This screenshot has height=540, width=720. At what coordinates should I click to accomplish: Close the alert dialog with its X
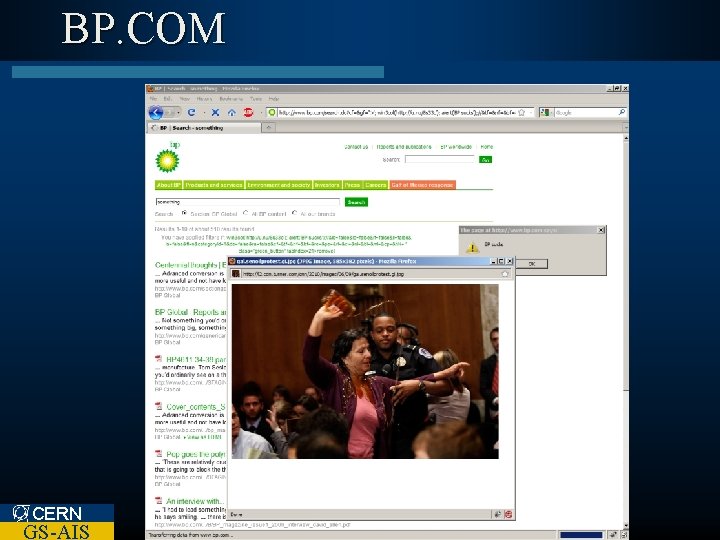coord(601,230)
